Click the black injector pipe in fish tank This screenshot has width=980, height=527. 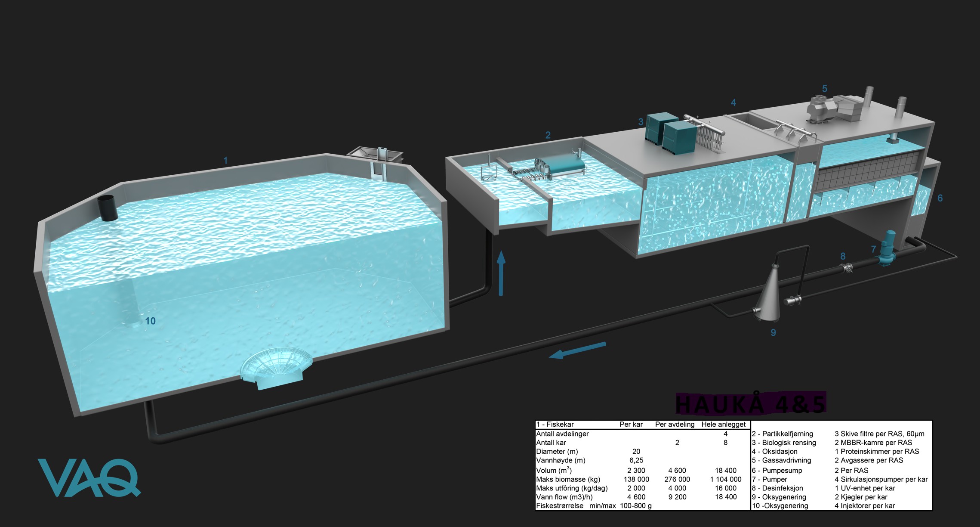pos(108,208)
